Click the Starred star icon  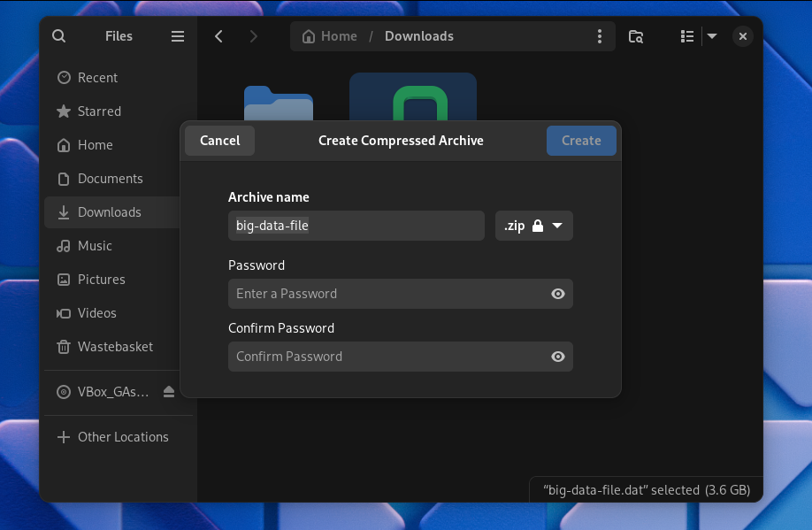pos(64,111)
